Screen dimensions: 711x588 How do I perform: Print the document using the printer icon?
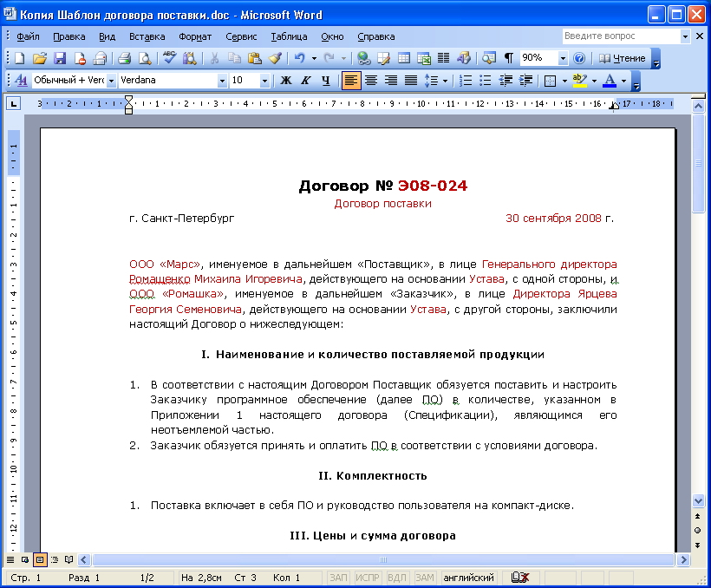124,58
